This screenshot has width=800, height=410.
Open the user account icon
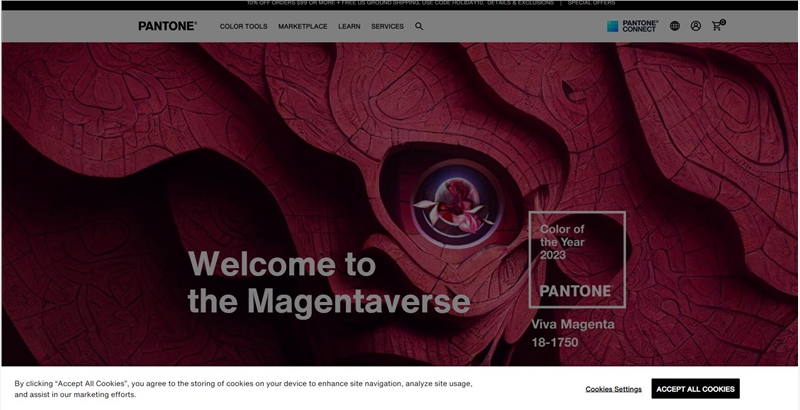[695, 26]
